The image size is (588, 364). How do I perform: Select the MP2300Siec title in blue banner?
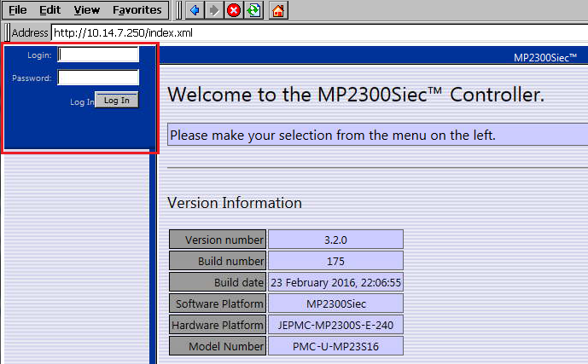tap(545, 58)
